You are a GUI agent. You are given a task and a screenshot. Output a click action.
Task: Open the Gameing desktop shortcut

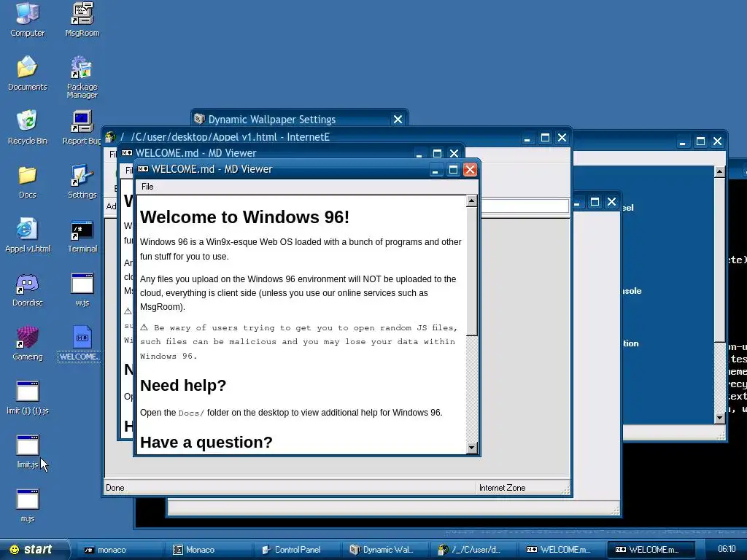pos(27,343)
